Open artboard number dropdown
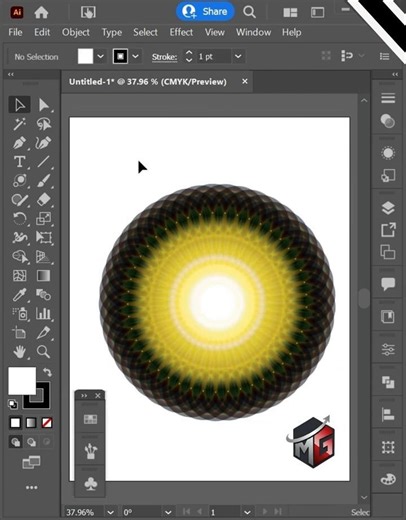Viewport: 406px width, 520px height. click(x=247, y=512)
